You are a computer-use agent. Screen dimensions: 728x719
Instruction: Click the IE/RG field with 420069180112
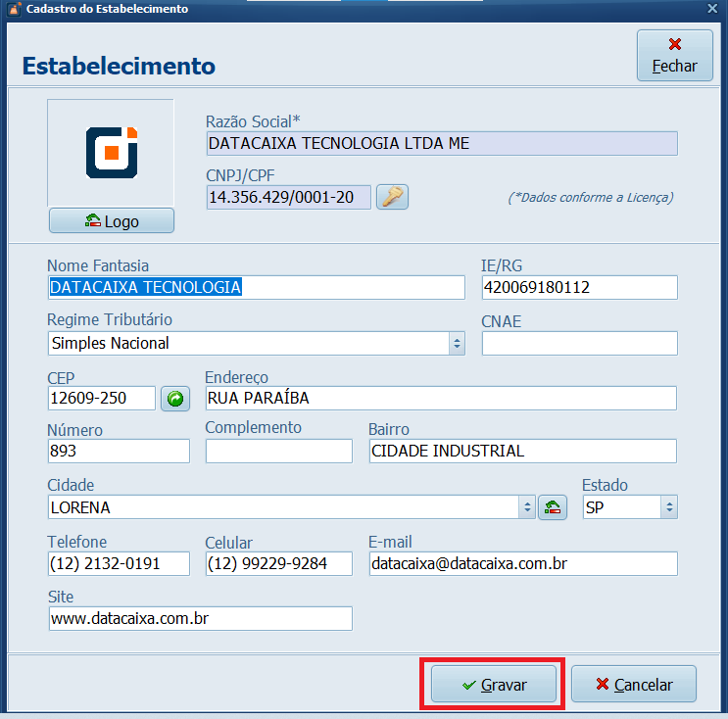point(579,287)
